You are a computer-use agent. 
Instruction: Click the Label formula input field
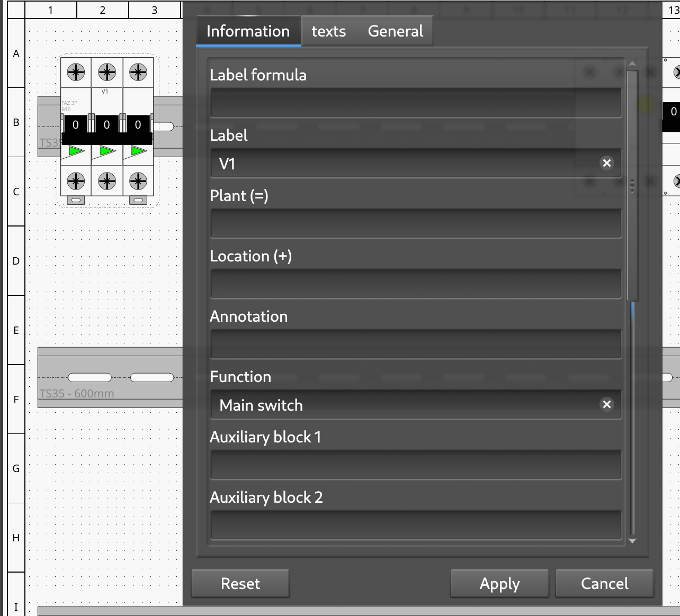(x=416, y=103)
